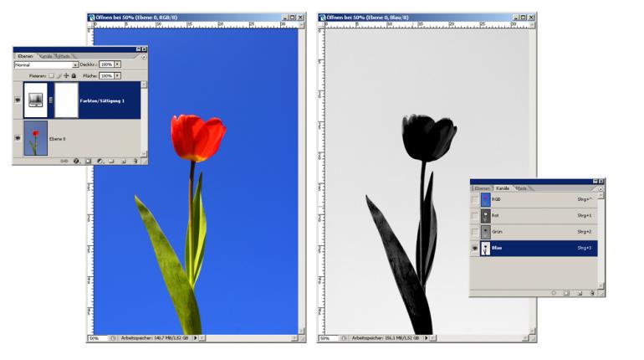Click the link layers icon in Ebenen footer

64,161
